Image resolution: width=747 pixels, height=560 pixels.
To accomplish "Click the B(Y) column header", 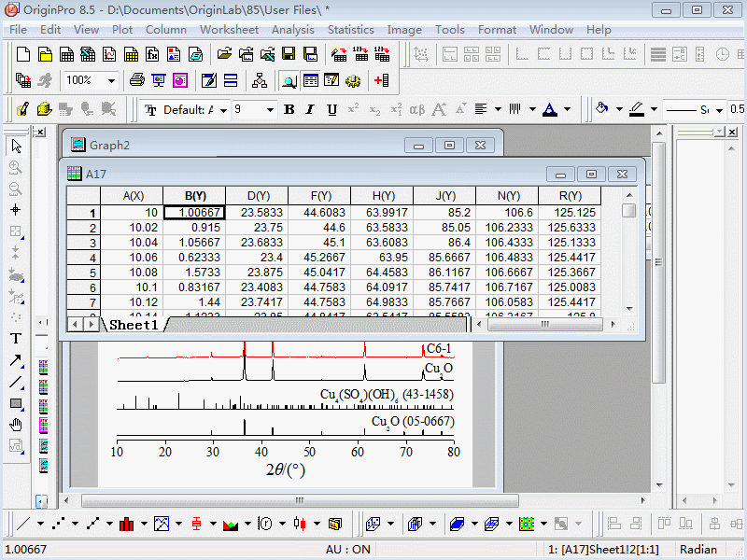I will (194, 196).
